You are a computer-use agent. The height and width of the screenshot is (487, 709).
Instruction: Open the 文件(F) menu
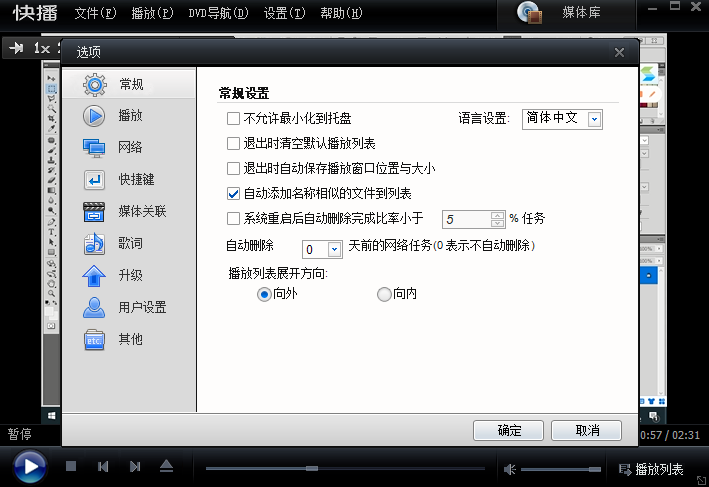coord(95,13)
